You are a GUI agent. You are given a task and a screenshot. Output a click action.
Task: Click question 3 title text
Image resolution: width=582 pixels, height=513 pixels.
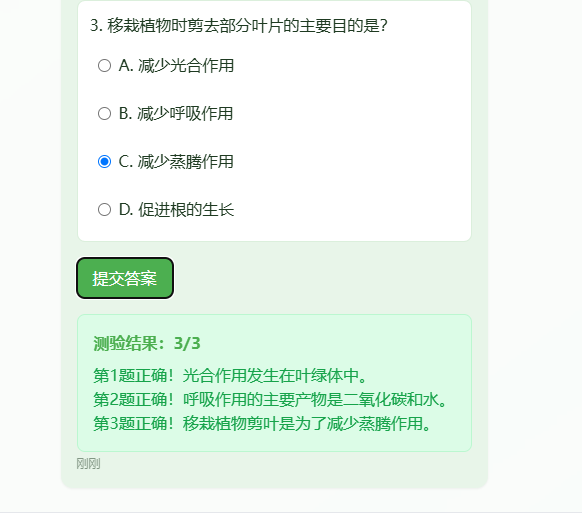(239, 26)
